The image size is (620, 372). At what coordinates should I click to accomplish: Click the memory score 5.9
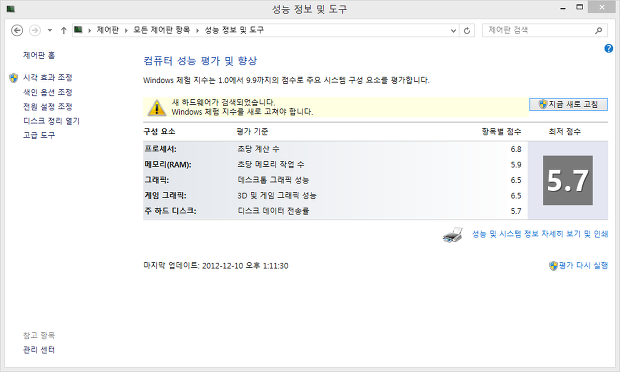click(516, 164)
